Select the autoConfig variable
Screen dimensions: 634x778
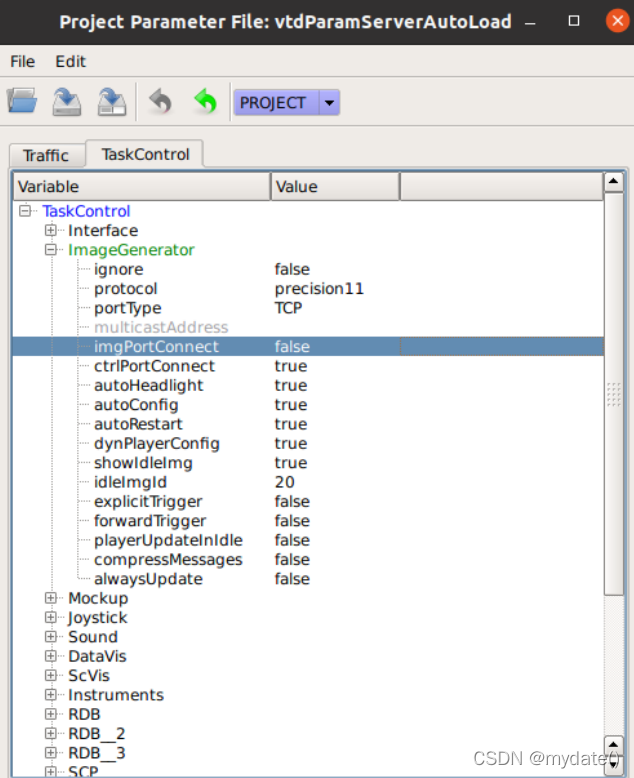pyautogui.click(x=136, y=404)
